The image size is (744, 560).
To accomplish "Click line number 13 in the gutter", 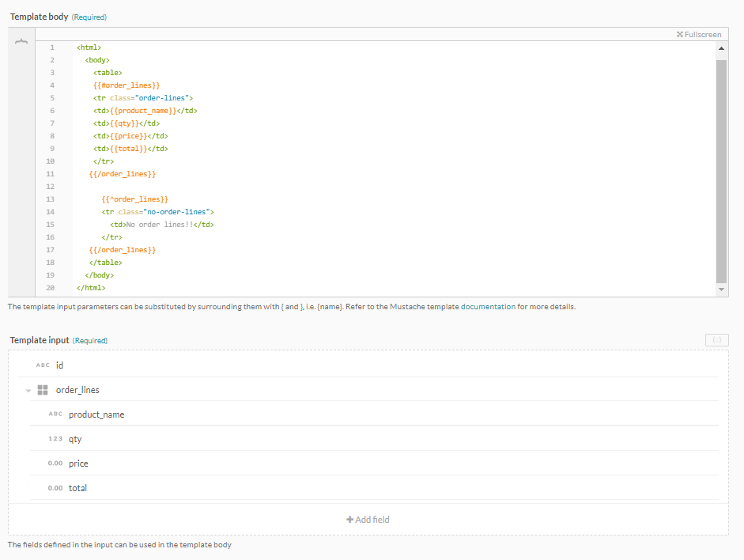I will coord(50,199).
